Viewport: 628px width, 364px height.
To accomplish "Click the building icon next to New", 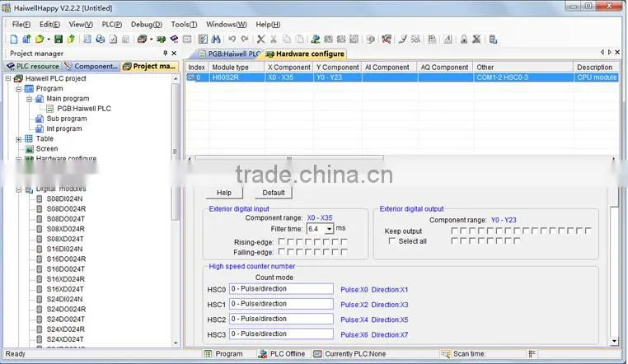I will click(x=26, y=40).
